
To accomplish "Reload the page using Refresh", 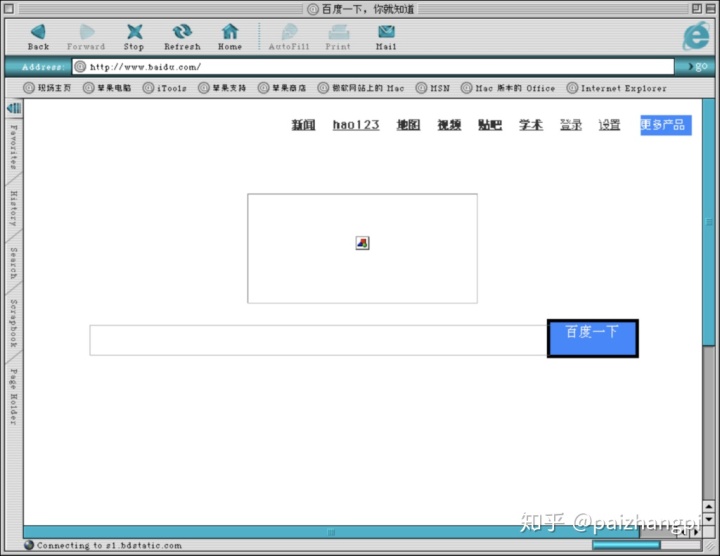I will coord(182,37).
